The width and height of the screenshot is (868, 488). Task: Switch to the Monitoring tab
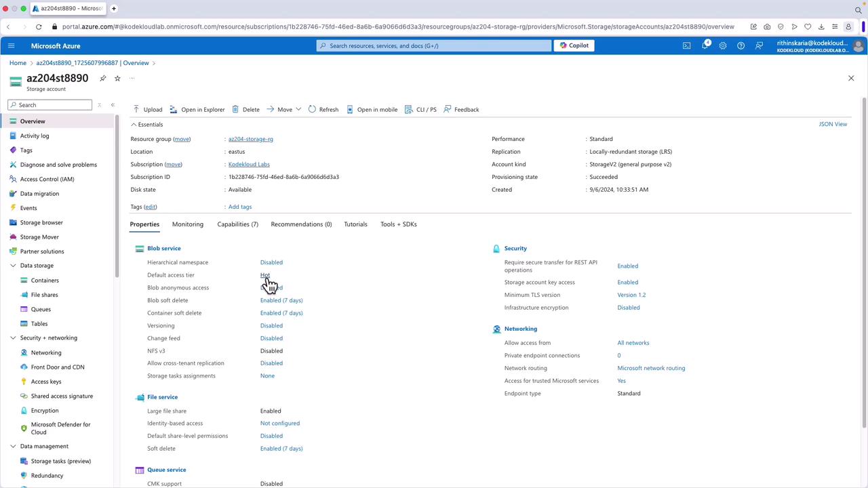188,224
